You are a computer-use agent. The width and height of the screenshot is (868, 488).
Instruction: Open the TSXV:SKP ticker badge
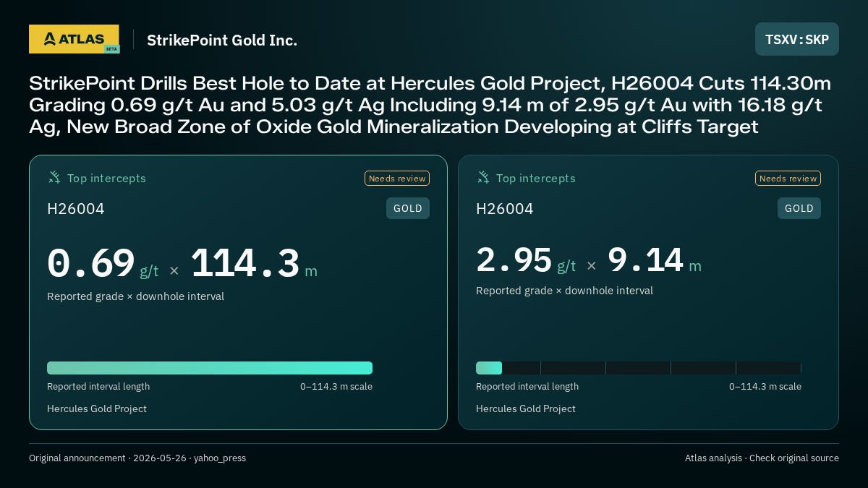tap(797, 39)
